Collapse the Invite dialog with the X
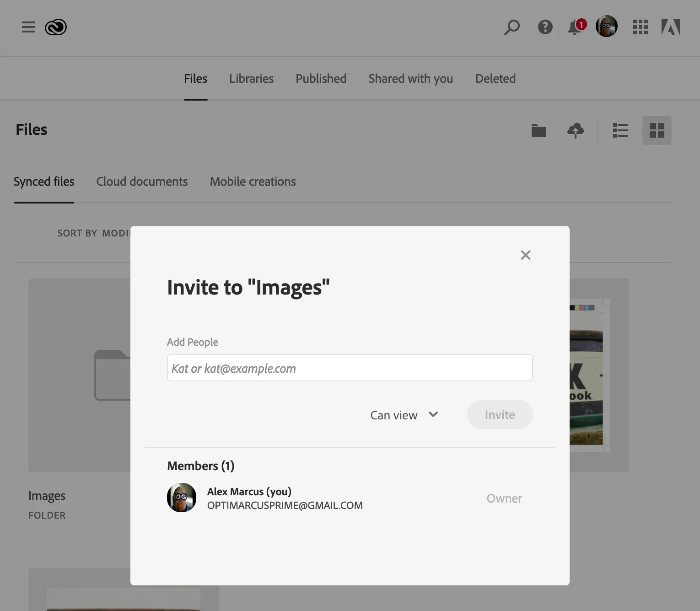This screenshot has width=700, height=611. click(525, 255)
